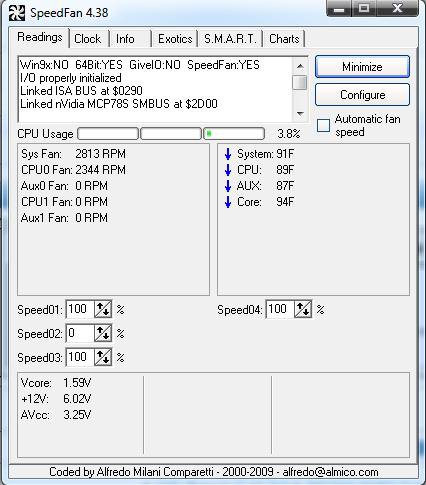Select the Exotics tab
This screenshot has height=485, width=426.
(x=175, y=39)
